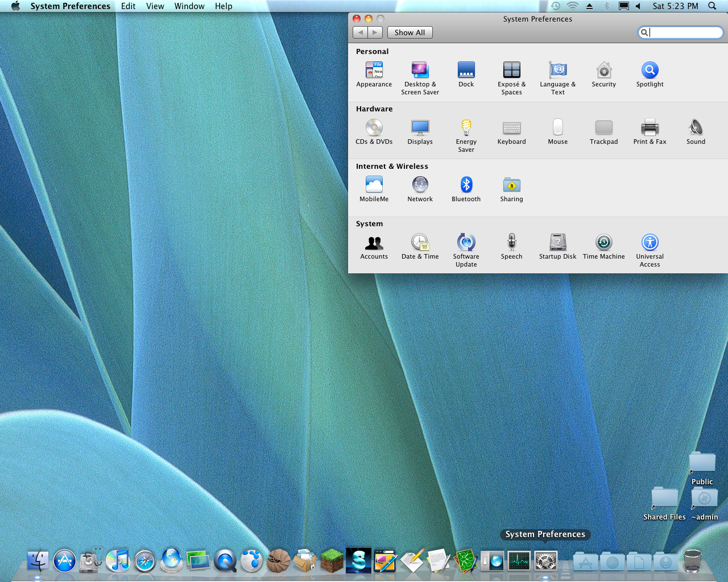This screenshot has width=728, height=582.
Task: Open the volume control in menu bar
Action: click(x=638, y=6)
